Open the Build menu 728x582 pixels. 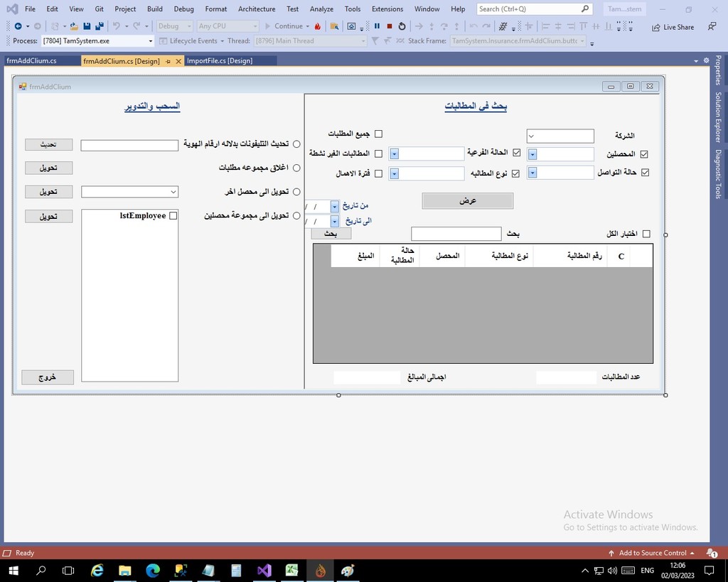coord(154,9)
